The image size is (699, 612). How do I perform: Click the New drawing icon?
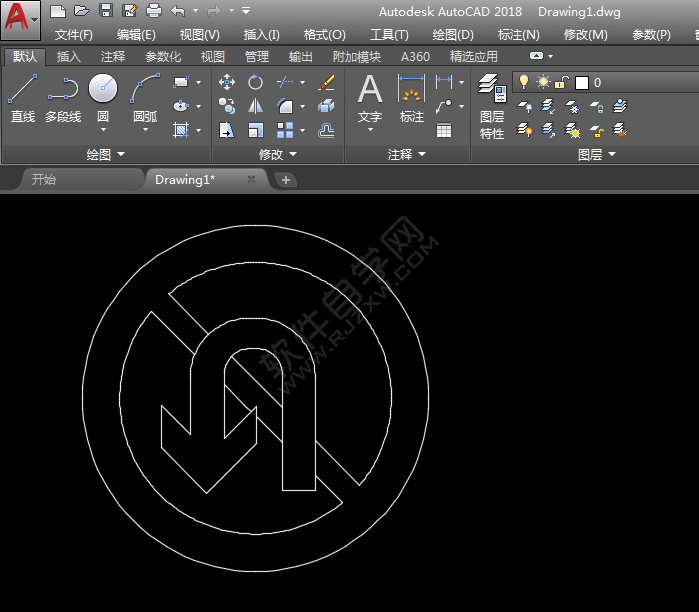58,11
